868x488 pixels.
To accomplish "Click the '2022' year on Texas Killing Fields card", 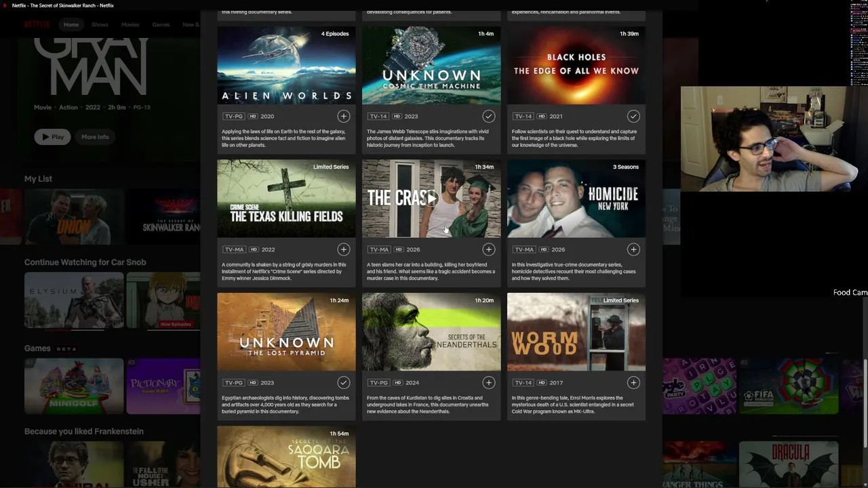I will pyautogui.click(x=268, y=249).
